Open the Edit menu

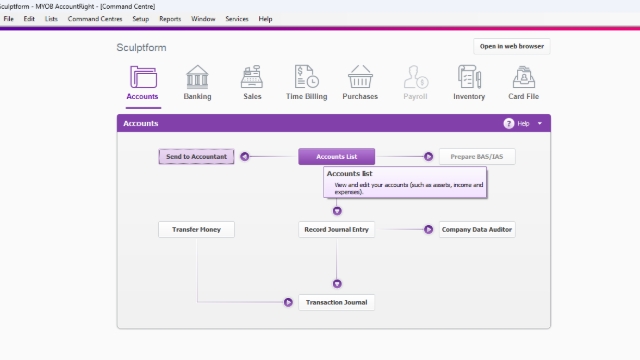point(29,19)
